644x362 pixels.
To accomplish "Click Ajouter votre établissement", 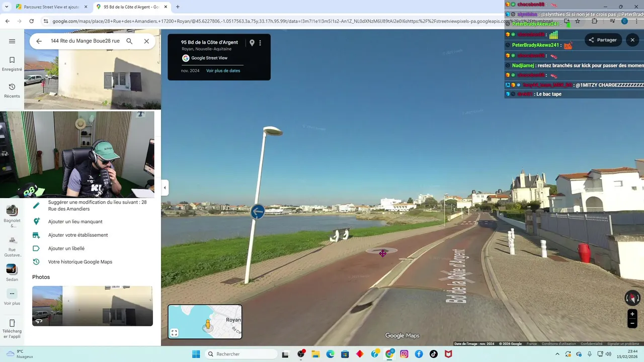I will [78, 235].
